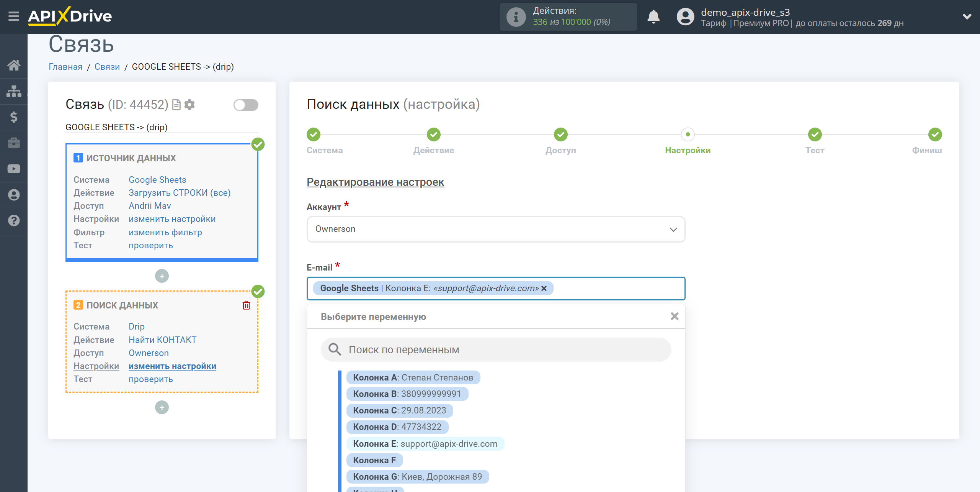This screenshot has height=492, width=980.
Task: Select variable Колонка C: 29.08.2023
Action: click(x=400, y=410)
